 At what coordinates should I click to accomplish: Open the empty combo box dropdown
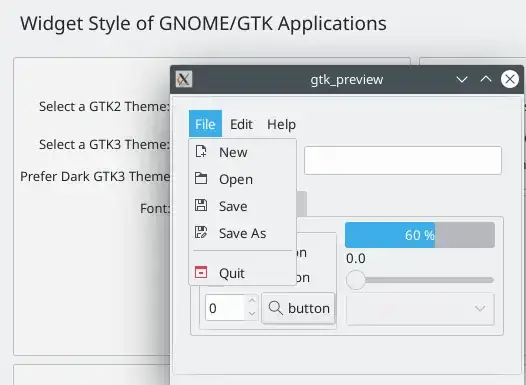point(421,309)
